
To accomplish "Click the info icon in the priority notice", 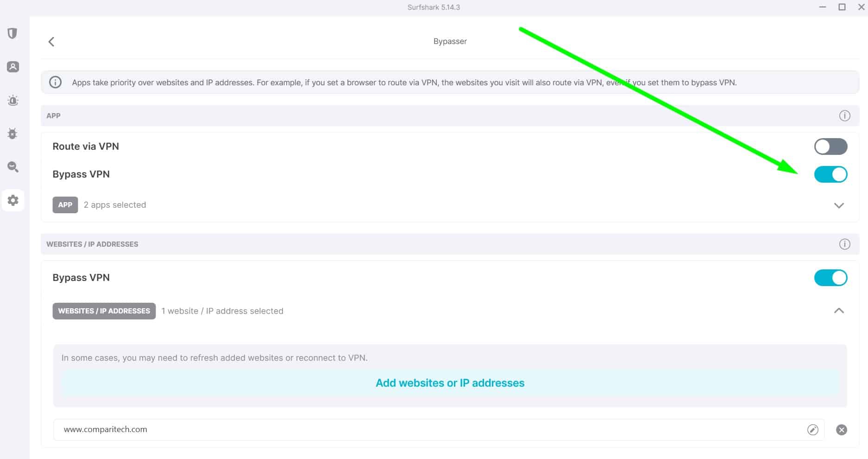I will pyautogui.click(x=56, y=83).
